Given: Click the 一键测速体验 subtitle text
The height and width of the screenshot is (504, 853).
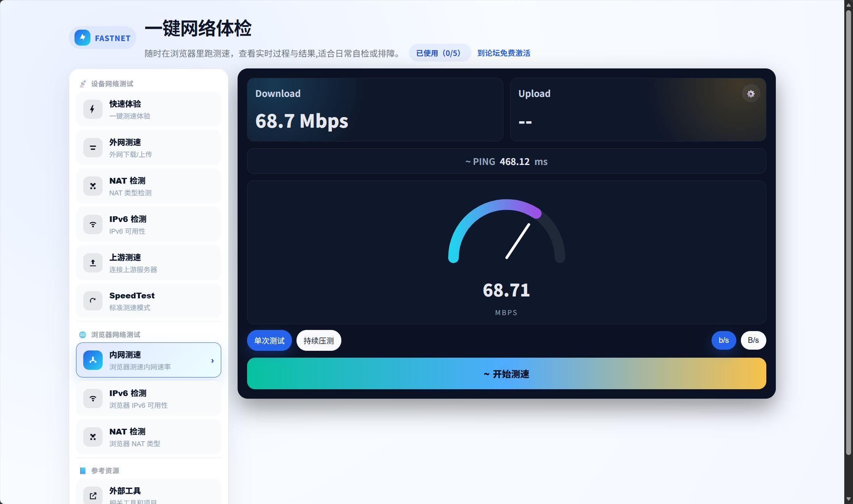Looking at the screenshot, I should coord(130,116).
